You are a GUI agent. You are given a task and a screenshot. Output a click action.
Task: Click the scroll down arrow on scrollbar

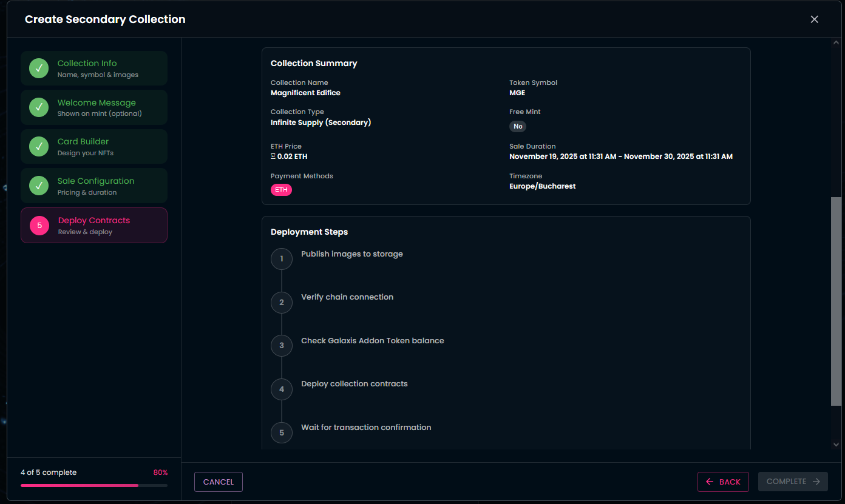(x=836, y=445)
